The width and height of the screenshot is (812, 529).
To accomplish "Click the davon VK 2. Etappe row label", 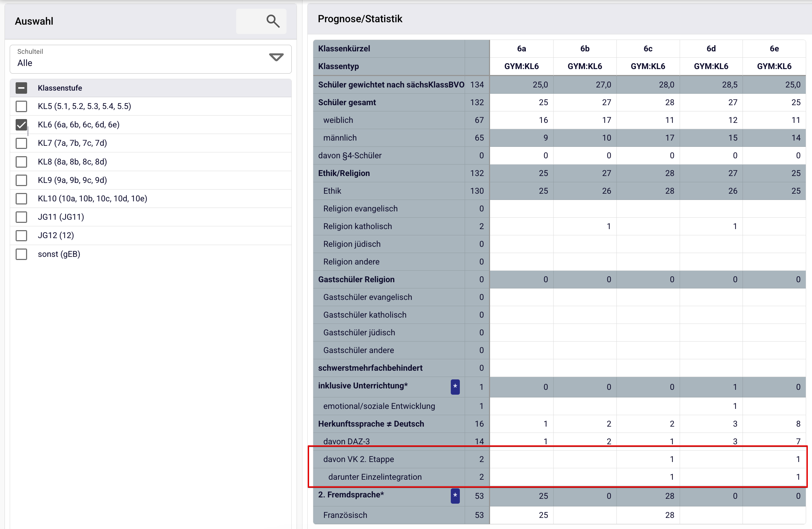I will [358, 459].
